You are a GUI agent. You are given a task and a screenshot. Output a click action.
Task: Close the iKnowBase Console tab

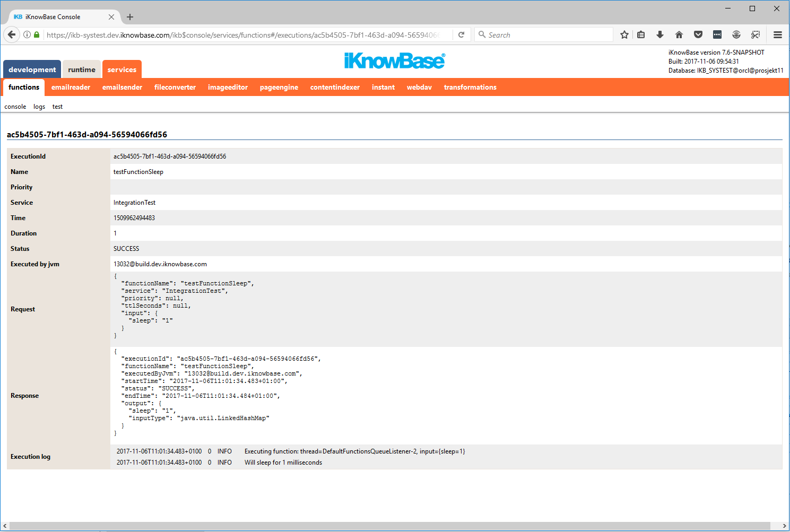111,17
